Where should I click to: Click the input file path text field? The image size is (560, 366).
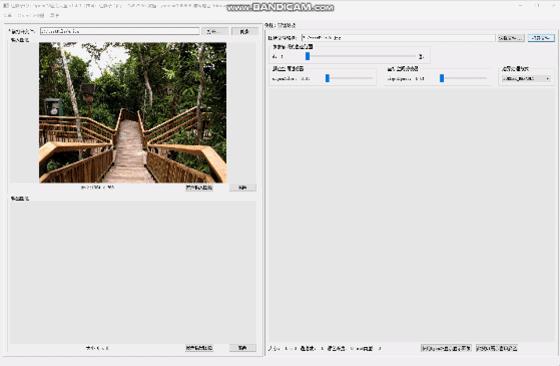point(120,31)
